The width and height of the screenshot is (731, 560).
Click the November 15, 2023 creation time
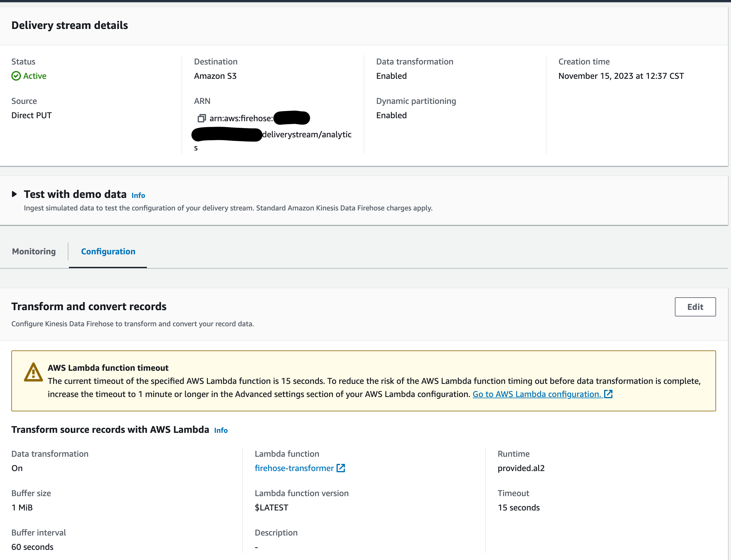621,76
